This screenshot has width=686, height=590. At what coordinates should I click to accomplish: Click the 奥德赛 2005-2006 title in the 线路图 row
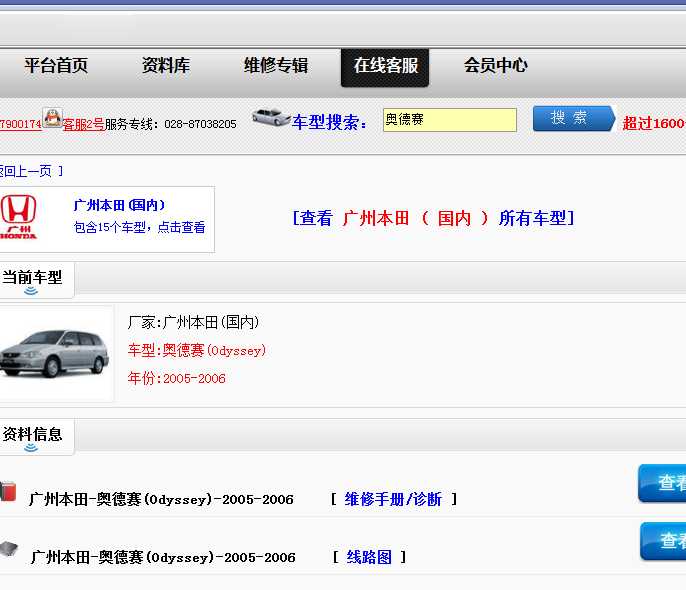(163, 558)
